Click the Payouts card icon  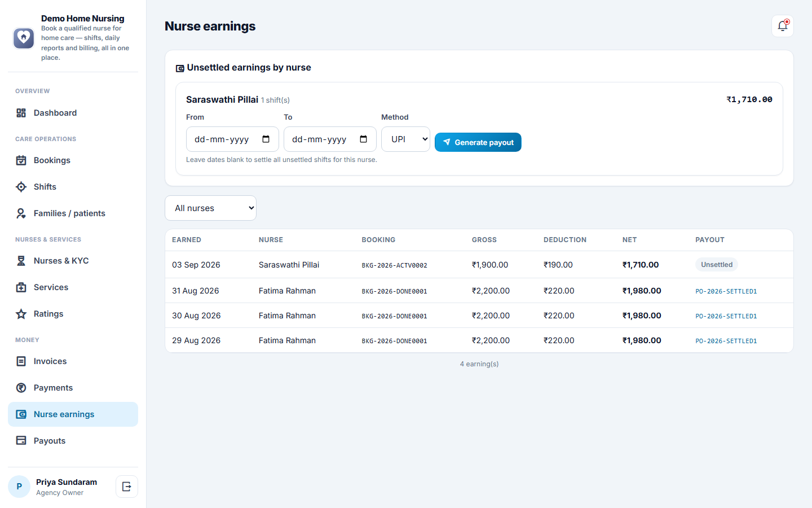coord(21,441)
